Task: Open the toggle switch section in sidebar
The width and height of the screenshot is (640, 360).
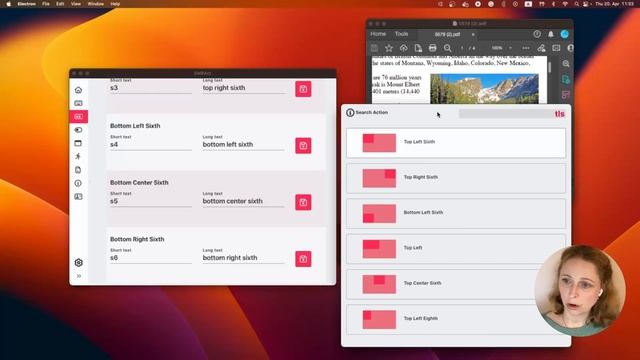Action: 78,130
